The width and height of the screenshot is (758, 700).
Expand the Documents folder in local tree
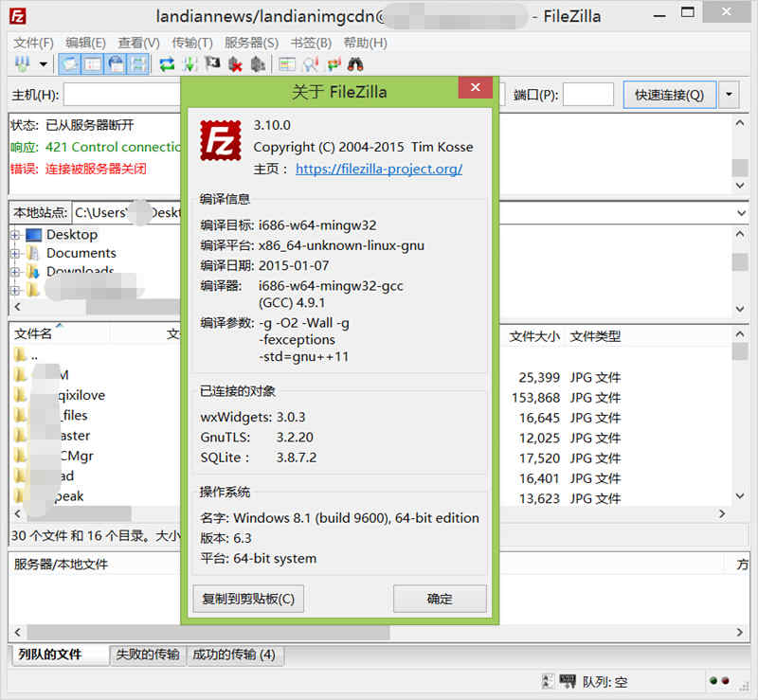pyautogui.click(x=17, y=253)
